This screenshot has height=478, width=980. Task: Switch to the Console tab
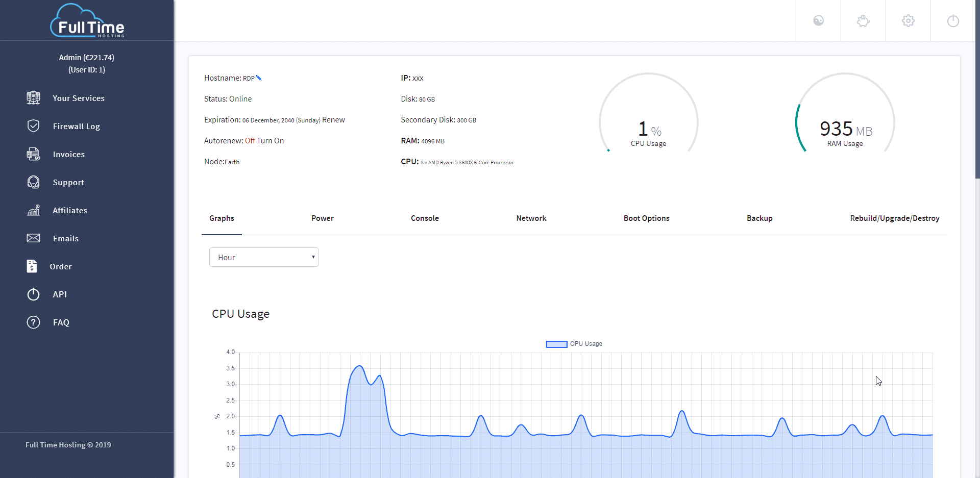[425, 218]
